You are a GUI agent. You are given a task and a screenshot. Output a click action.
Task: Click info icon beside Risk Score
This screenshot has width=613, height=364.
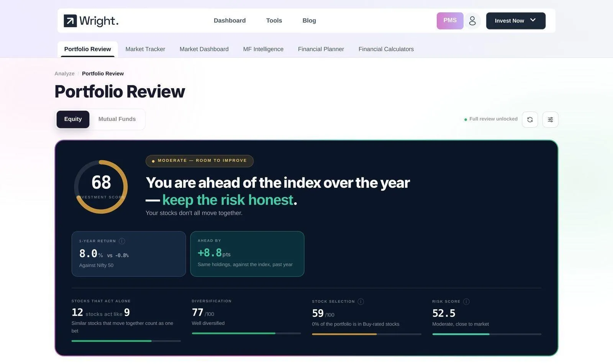pos(466,302)
